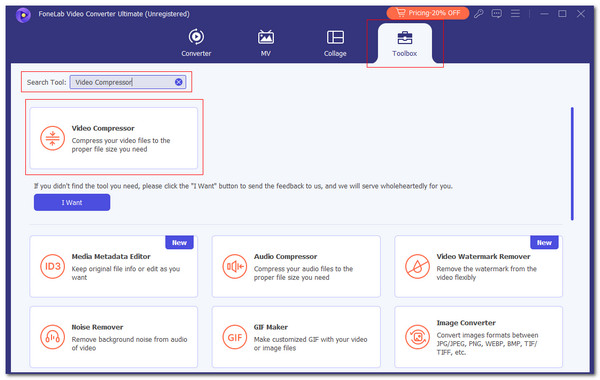Click the MV picture icon
The image size is (600, 380).
pos(266,37)
